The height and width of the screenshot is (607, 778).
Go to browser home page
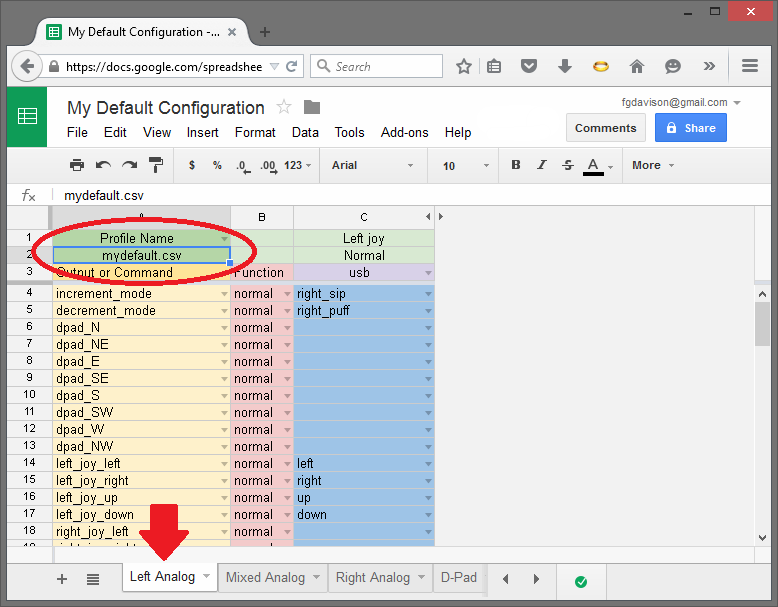point(637,66)
